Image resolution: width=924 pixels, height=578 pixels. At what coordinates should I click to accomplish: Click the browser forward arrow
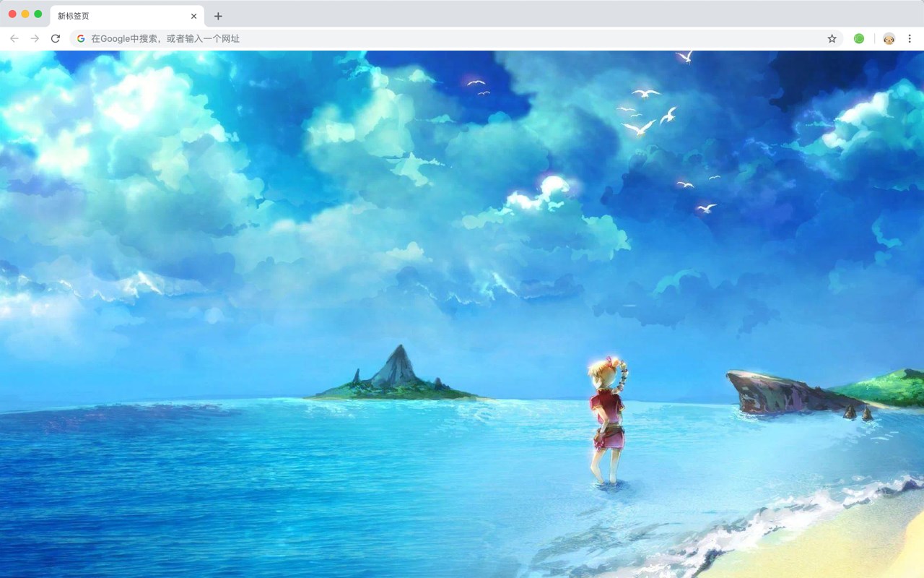[35, 38]
